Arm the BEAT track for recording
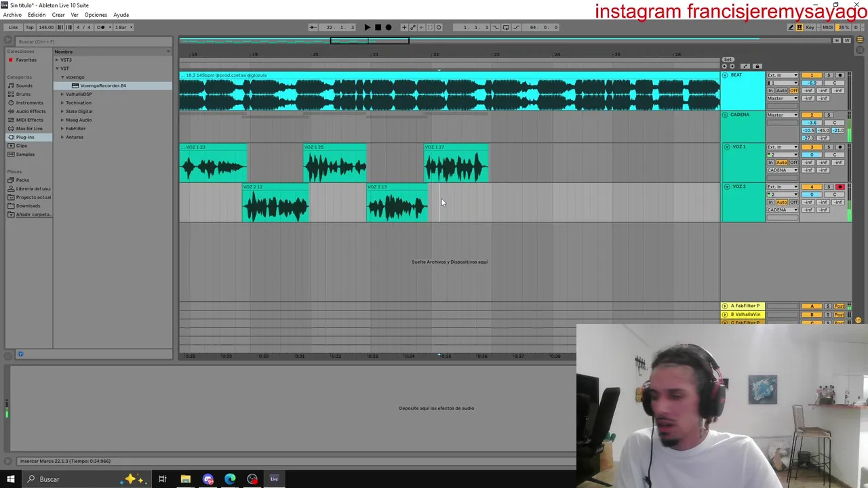Image resolution: width=868 pixels, height=488 pixels. click(840, 75)
